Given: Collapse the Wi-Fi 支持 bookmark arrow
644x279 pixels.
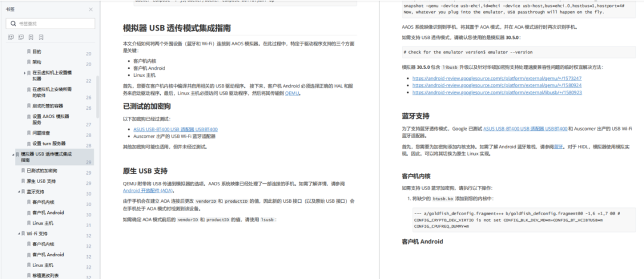Looking at the screenshot, I should click(x=19, y=234).
